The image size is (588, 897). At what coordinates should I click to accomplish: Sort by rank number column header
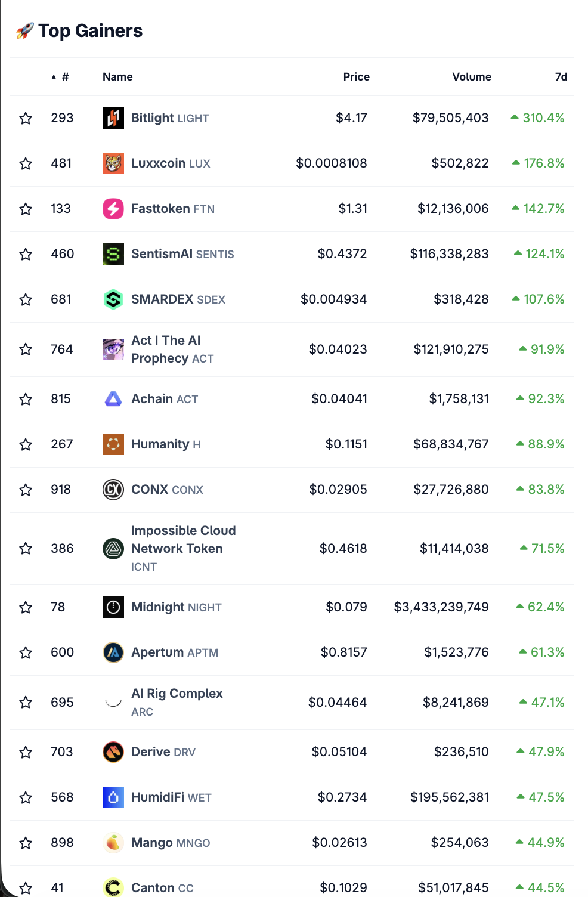click(x=64, y=77)
